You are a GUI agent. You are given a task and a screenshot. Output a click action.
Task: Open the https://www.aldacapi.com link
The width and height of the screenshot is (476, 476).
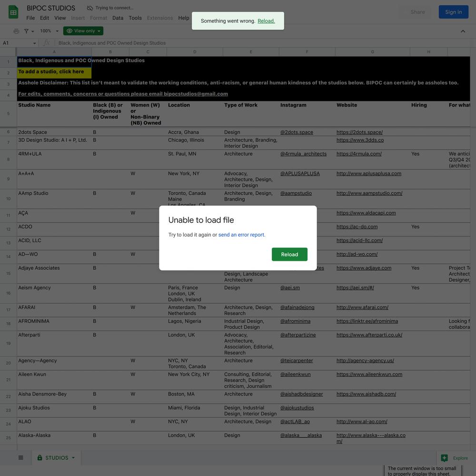(366, 213)
